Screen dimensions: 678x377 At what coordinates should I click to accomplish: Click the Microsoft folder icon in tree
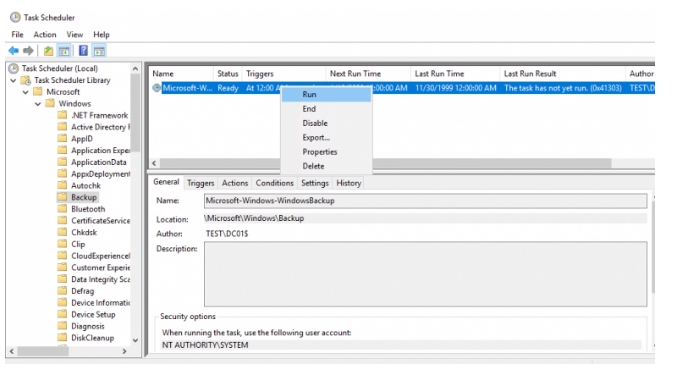pyautogui.click(x=38, y=92)
